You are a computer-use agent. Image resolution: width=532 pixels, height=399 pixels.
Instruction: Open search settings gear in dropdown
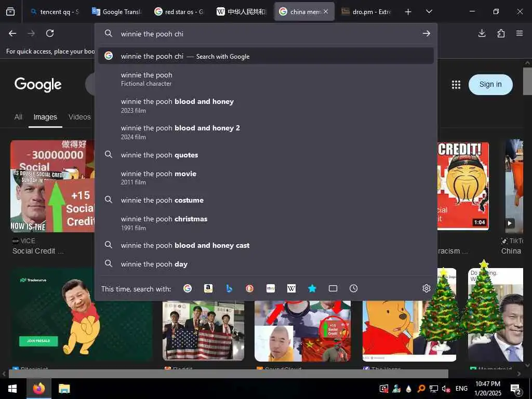(427, 288)
